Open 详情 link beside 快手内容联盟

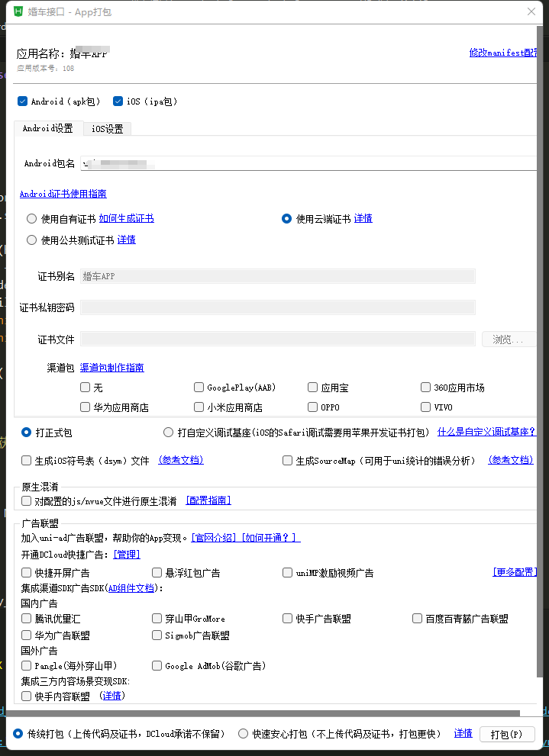coord(112,696)
